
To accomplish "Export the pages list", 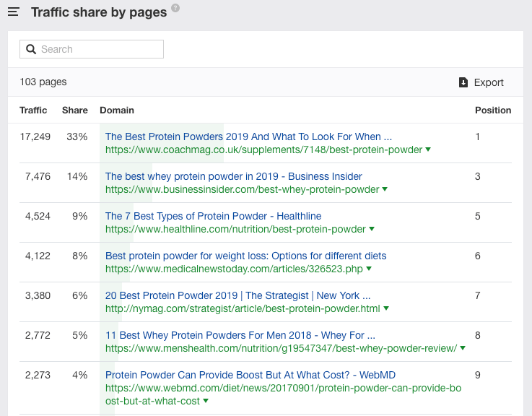I will [x=481, y=82].
